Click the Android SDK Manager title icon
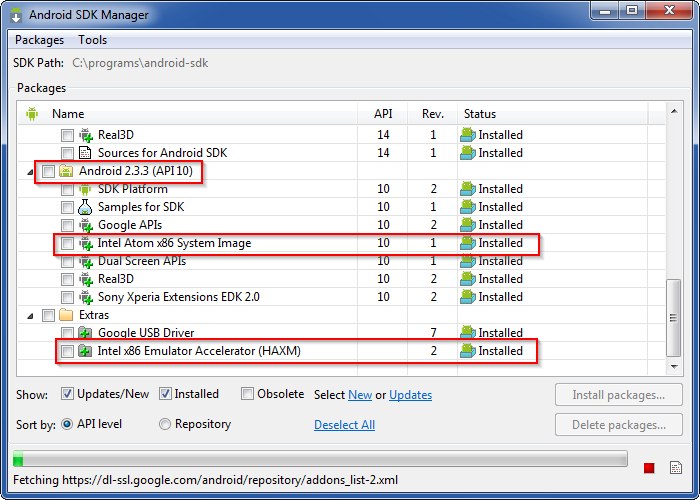The width and height of the screenshot is (700, 500). (17, 15)
